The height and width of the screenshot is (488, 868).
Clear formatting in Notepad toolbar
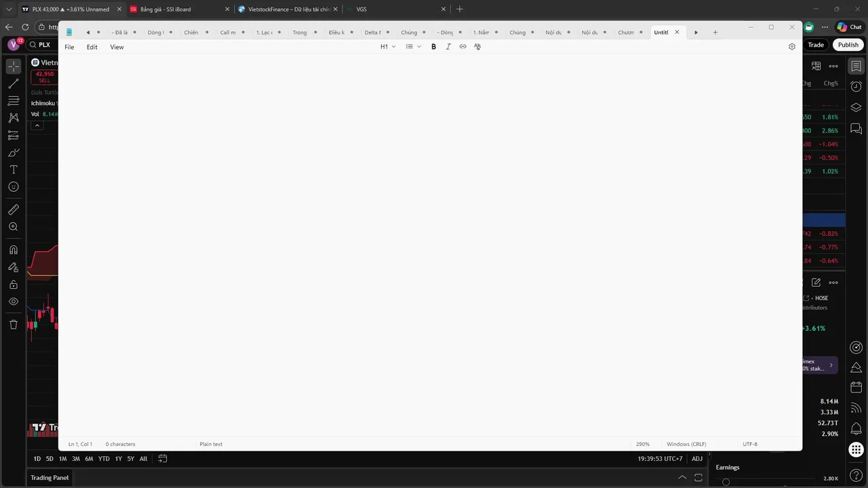(477, 47)
